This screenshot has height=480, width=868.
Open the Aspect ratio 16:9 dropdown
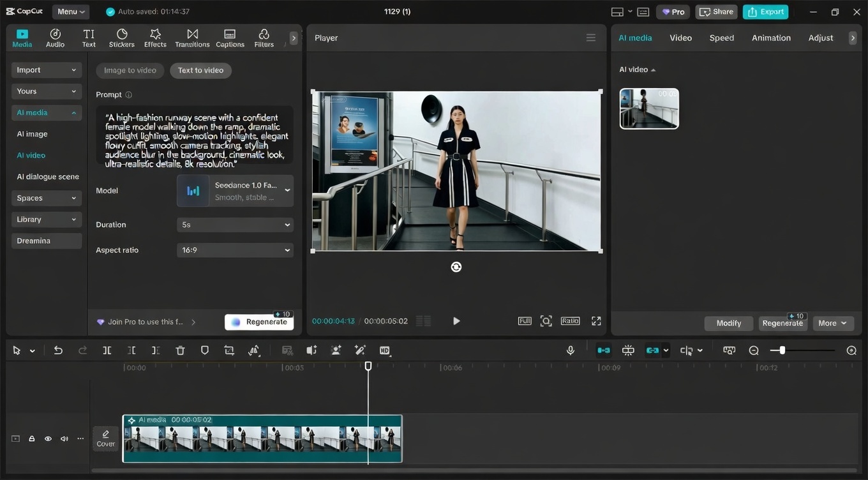point(235,250)
